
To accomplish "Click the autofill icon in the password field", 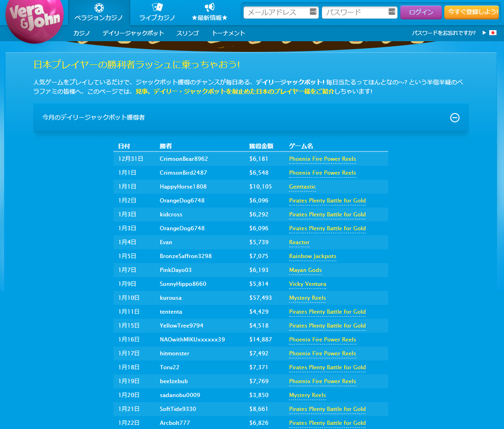I will coord(391,12).
